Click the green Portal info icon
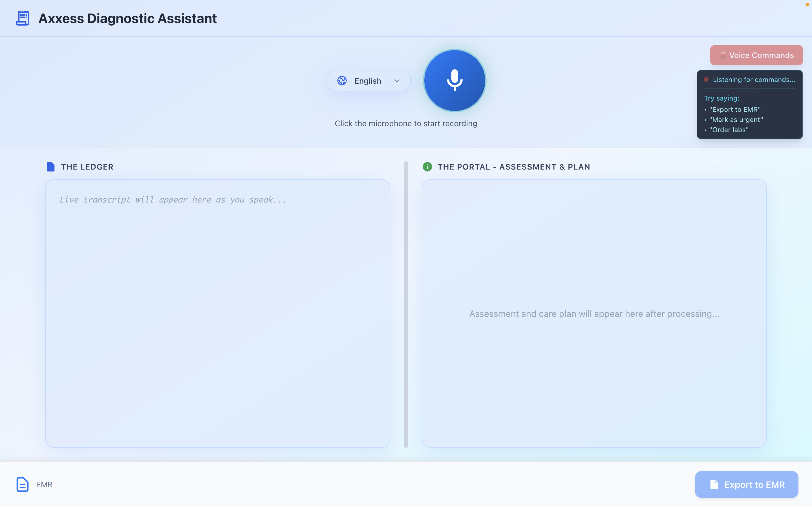Viewport: 812px width, 507px height. [x=427, y=167]
